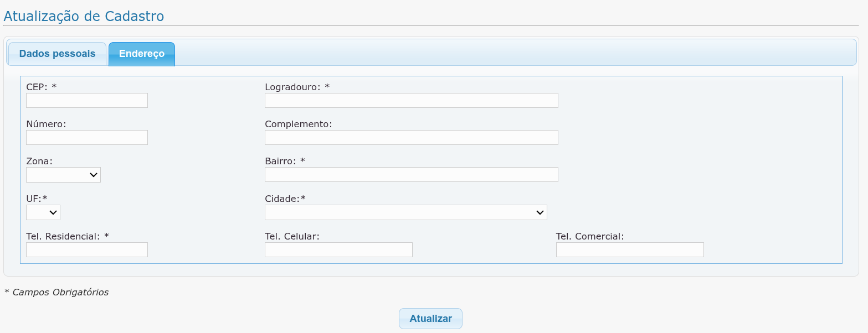Screen dimensions: 868x333
Task: Open the Zona dropdown
Action: coord(63,175)
